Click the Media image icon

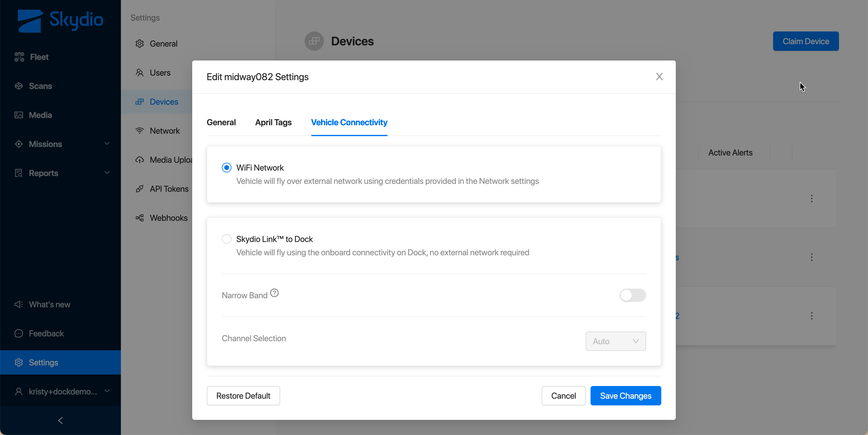click(19, 115)
